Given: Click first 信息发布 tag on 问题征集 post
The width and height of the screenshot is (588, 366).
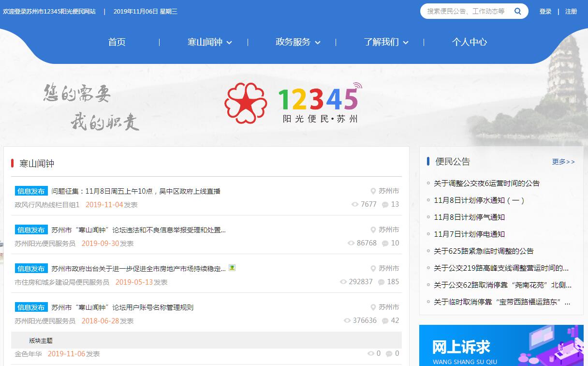Looking at the screenshot, I should [x=31, y=191].
